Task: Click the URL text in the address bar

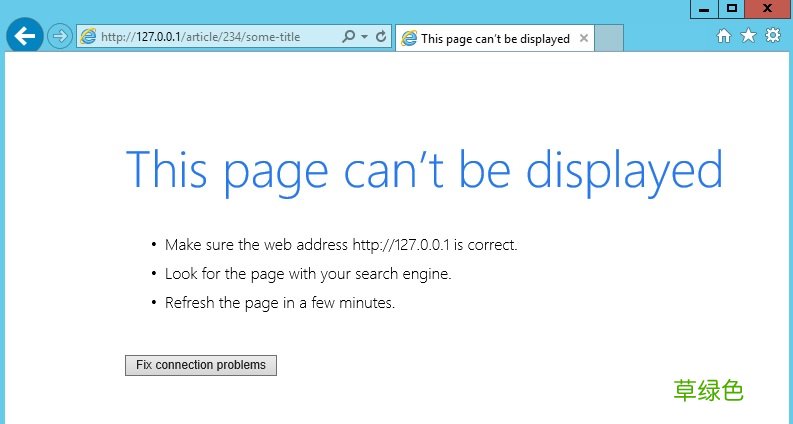Action: [x=201, y=37]
